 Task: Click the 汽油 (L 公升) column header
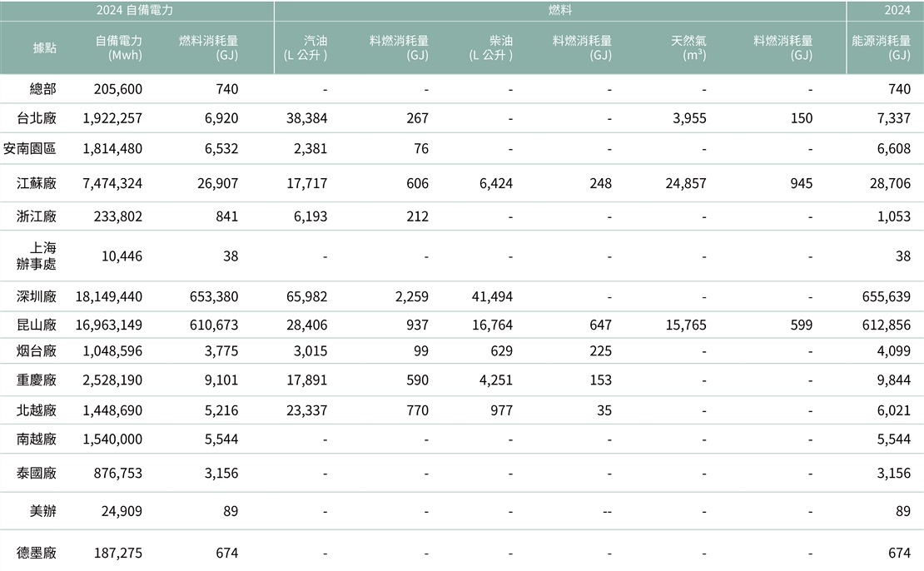[x=304, y=47]
